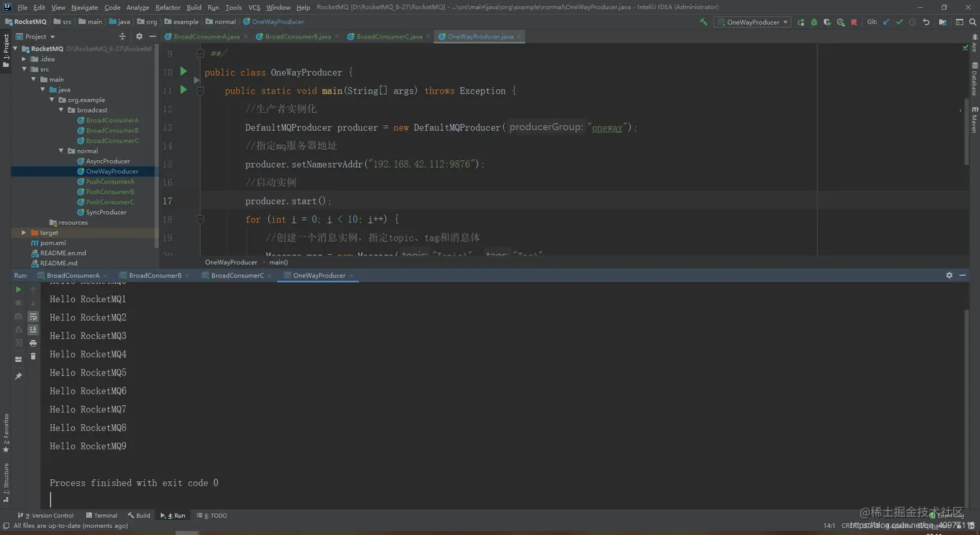The width and height of the screenshot is (980, 535).
Task: Toggle Soft-Wrap in the Run console
Action: 33,316
